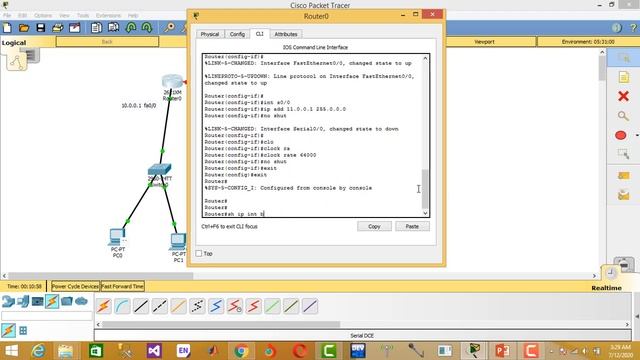640x360 pixels.
Task: Click the Router0 device on the workspace
Action: pyautogui.click(x=172, y=82)
